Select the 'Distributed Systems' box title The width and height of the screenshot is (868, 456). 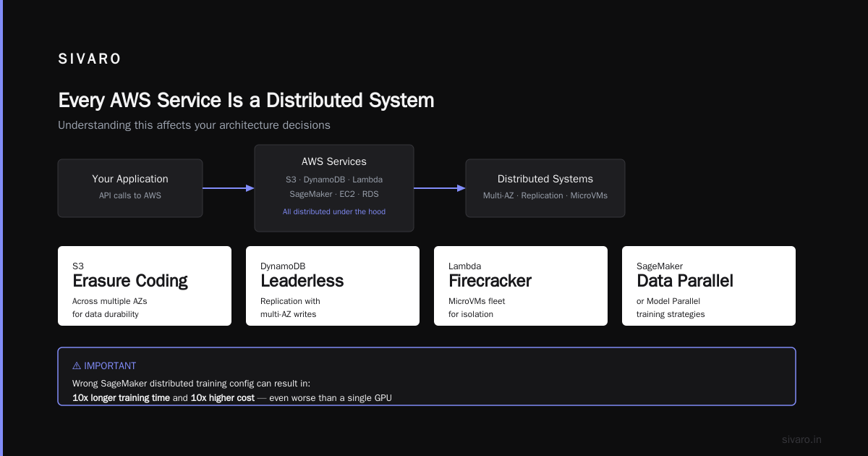click(x=545, y=179)
